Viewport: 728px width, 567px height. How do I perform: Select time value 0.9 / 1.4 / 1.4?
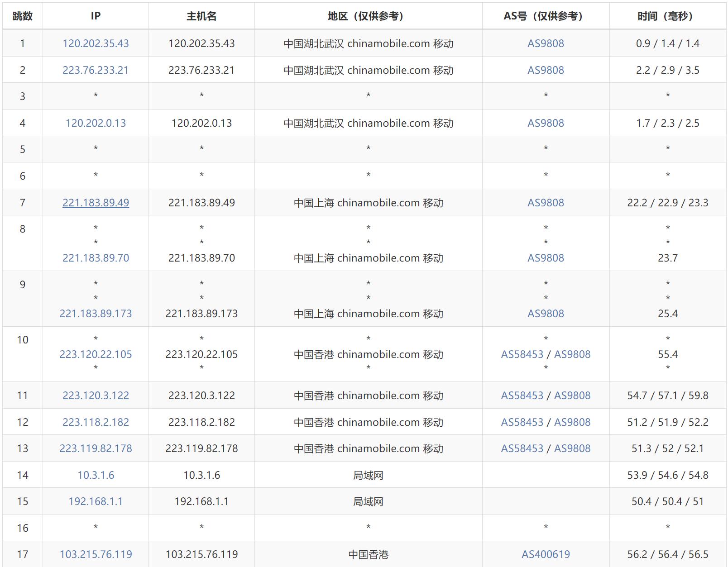(x=668, y=43)
